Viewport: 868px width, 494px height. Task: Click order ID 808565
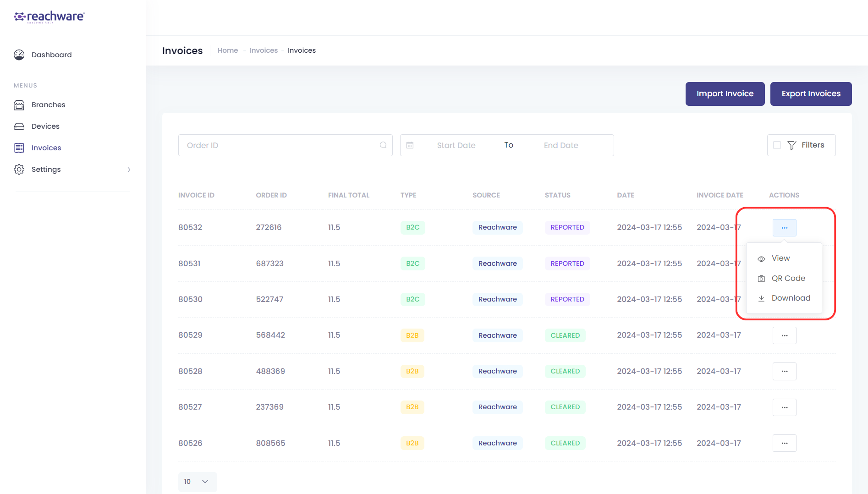(x=271, y=443)
